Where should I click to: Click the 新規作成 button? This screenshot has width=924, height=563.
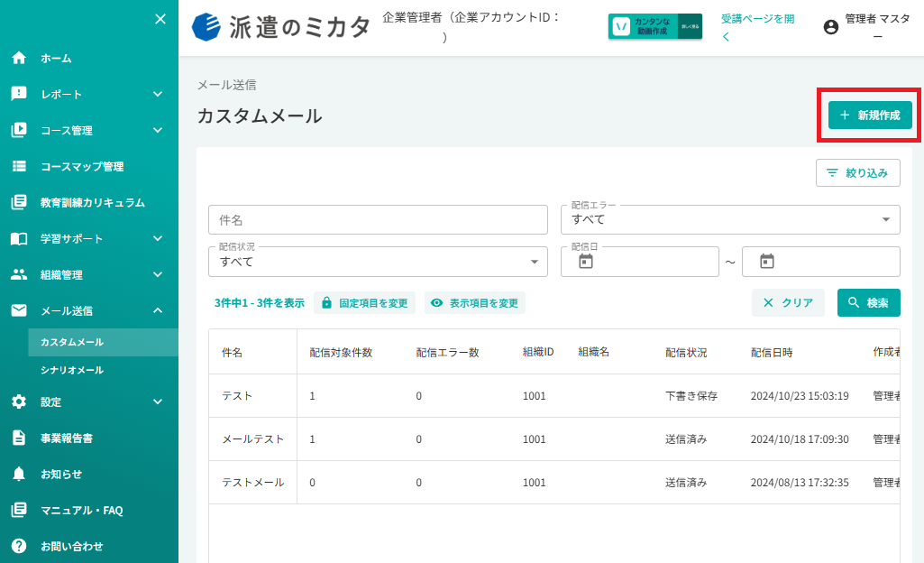[870, 115]
